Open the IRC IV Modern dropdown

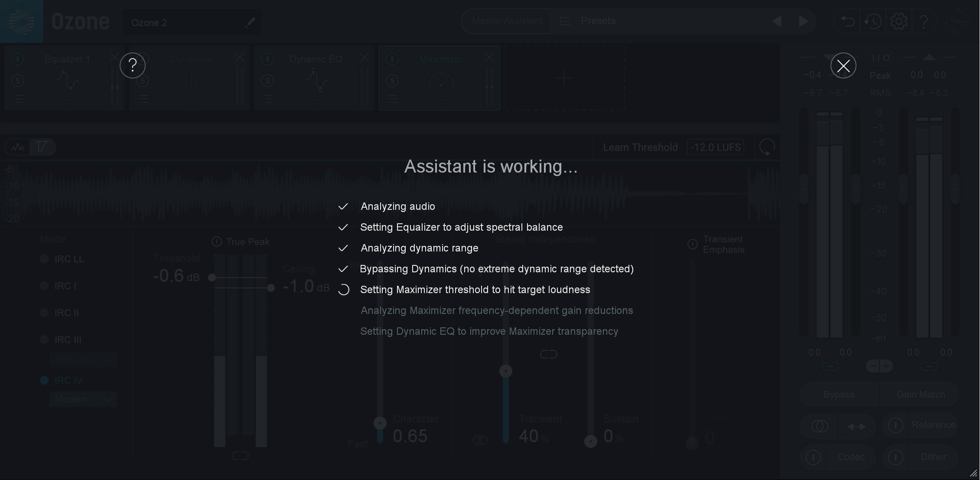(83, 399)
